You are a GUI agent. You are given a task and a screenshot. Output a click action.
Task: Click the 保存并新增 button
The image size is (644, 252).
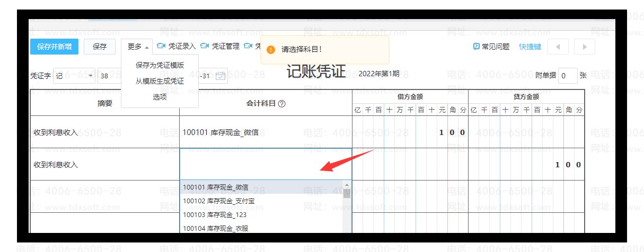(54, 47)
